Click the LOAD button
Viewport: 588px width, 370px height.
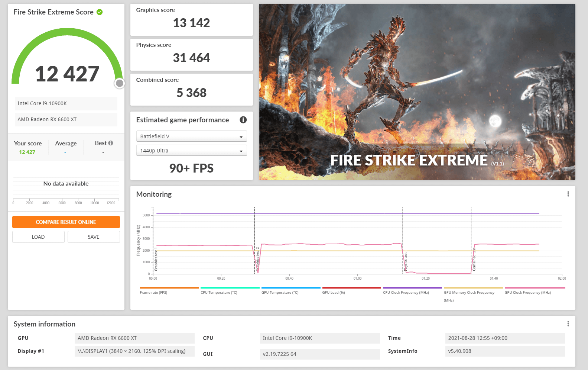(x=38, y=237)
